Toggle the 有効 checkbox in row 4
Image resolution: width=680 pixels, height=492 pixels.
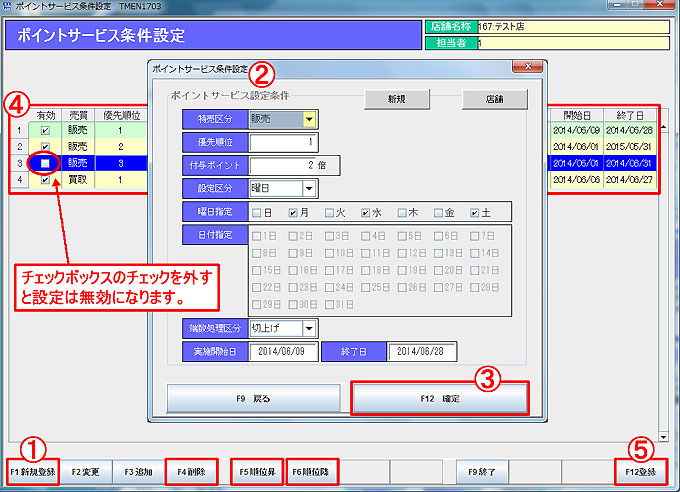click(x=45, y=180)
